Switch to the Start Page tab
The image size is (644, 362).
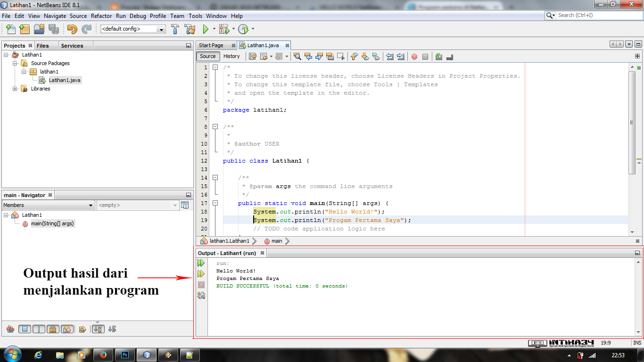[x=211, y=45]
